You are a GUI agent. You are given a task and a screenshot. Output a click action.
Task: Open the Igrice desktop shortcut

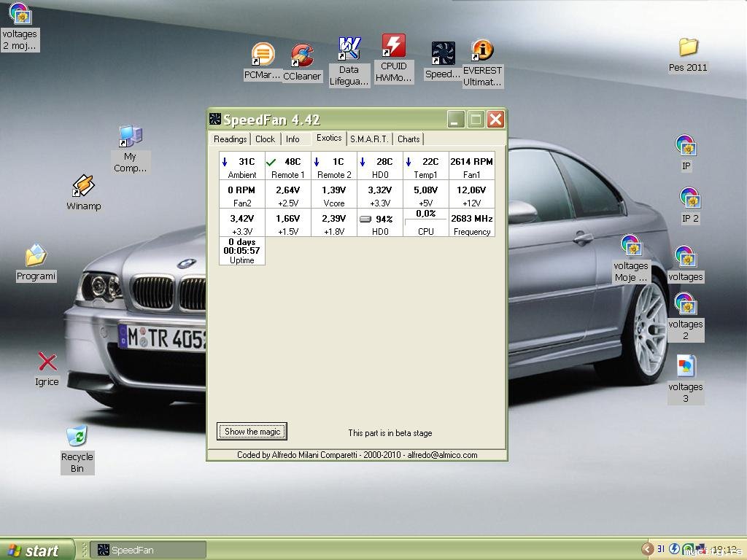pos(47,362)
